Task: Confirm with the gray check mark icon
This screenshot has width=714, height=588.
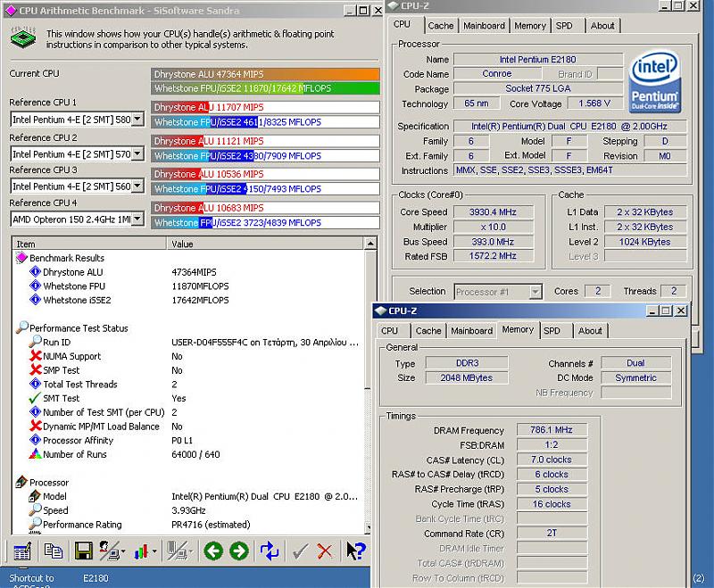Action: point(300,551)
